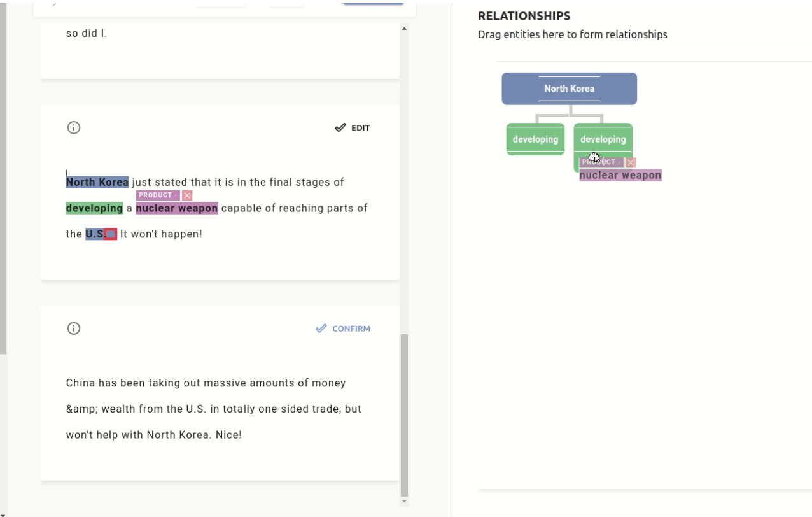812x517 pixels.
Task: Select green developing entity in tweet text
Action: coord(94,208)
